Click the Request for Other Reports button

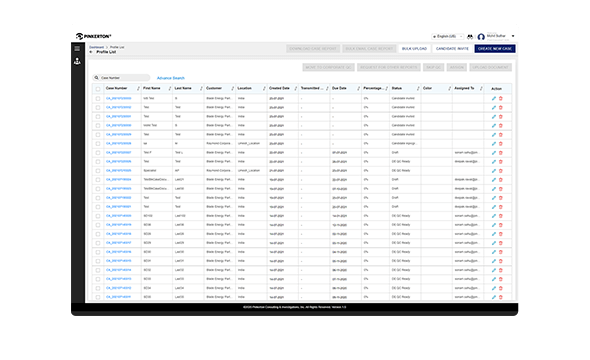pyautogui.click(x=389, y=67)
